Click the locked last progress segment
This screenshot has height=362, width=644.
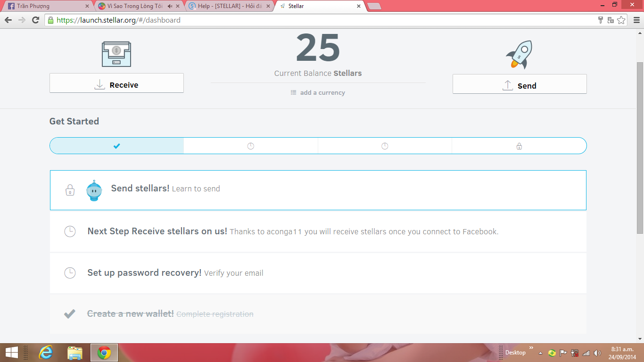coord(519,146)
